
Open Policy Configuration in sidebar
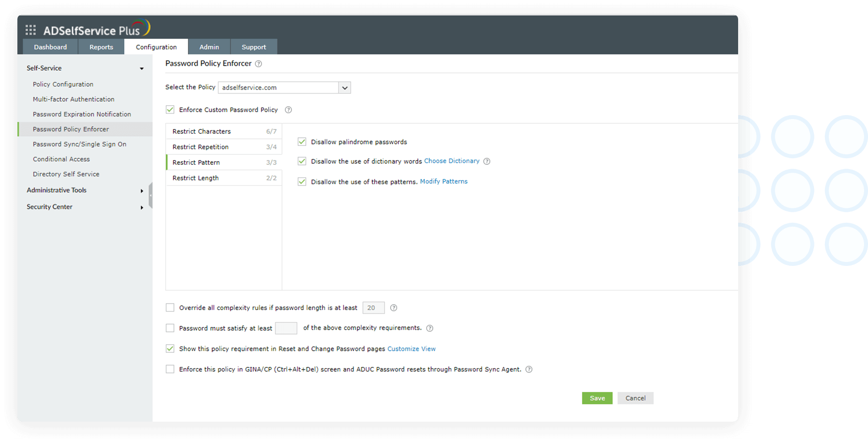[x=63, y=84]
